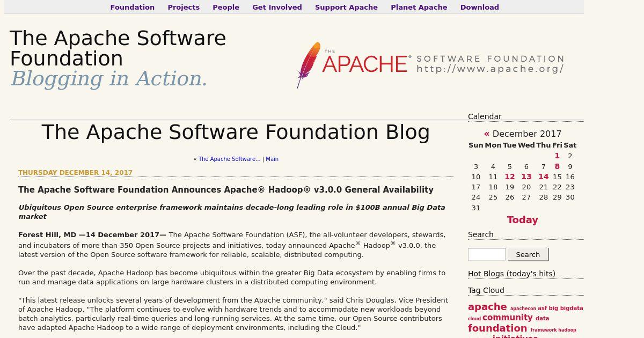Select the 'foundation' tag
The height and width of the screenshot is (338, 644).
(x=497, y=328)
